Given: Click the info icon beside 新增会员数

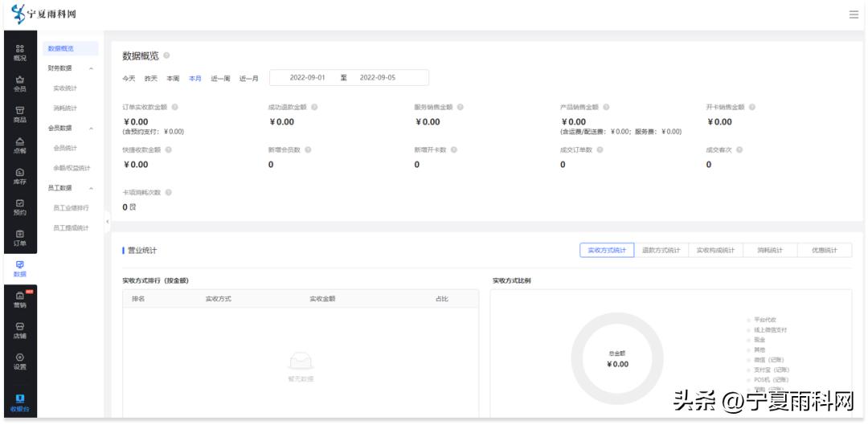Looking at the screenshot, I should [308, 150].
